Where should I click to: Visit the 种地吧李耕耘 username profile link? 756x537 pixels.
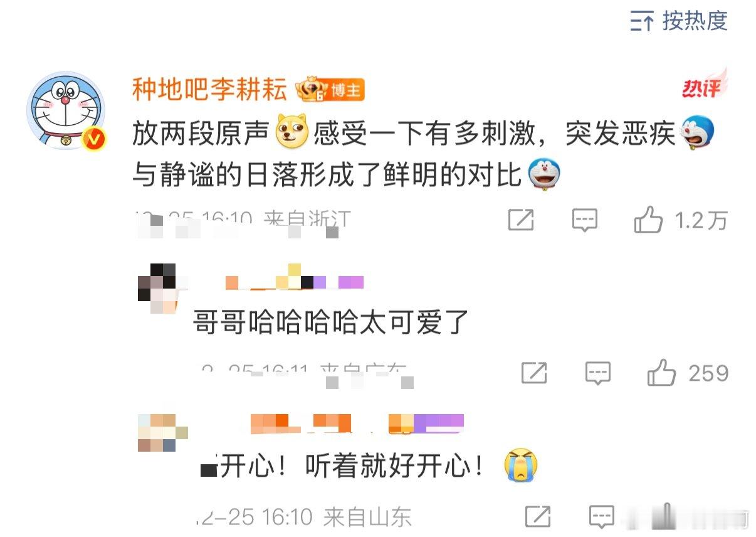[x=209, y=90]
